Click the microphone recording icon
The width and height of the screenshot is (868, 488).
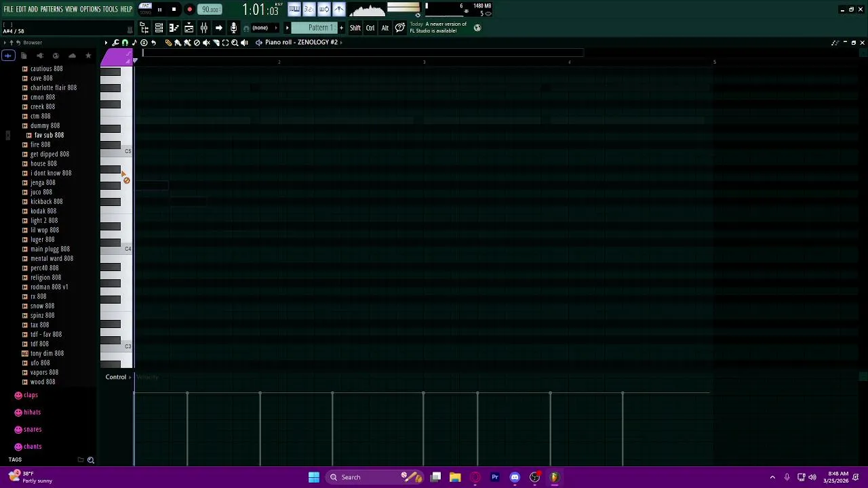pyautogui.click(x=233, y=28)
